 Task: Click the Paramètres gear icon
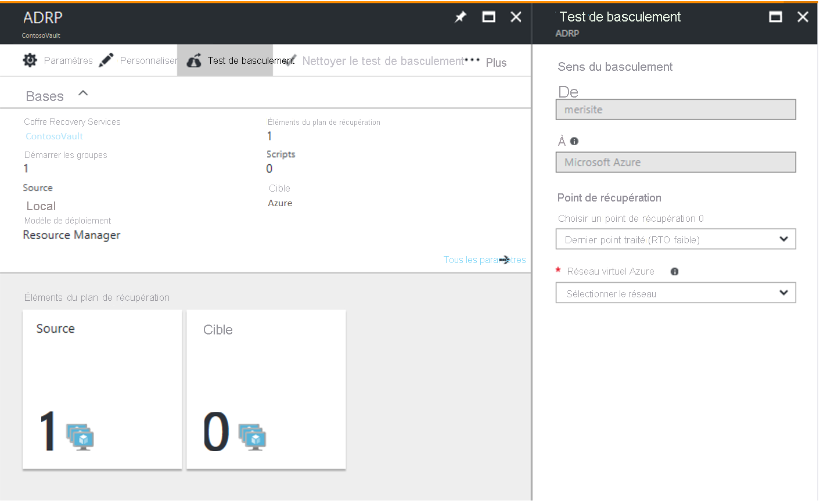pyautogui.click(x=30, y=60)
